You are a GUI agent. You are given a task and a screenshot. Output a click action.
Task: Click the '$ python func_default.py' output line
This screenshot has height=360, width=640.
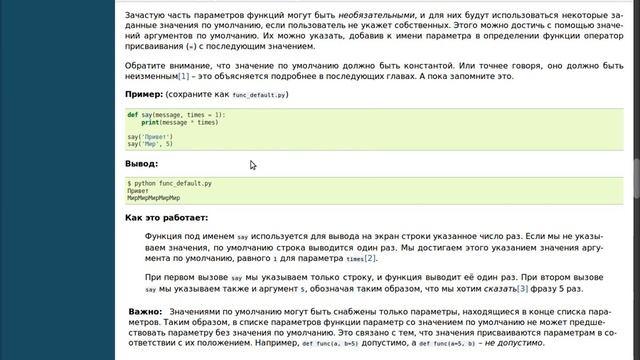(x=169, y=184)
